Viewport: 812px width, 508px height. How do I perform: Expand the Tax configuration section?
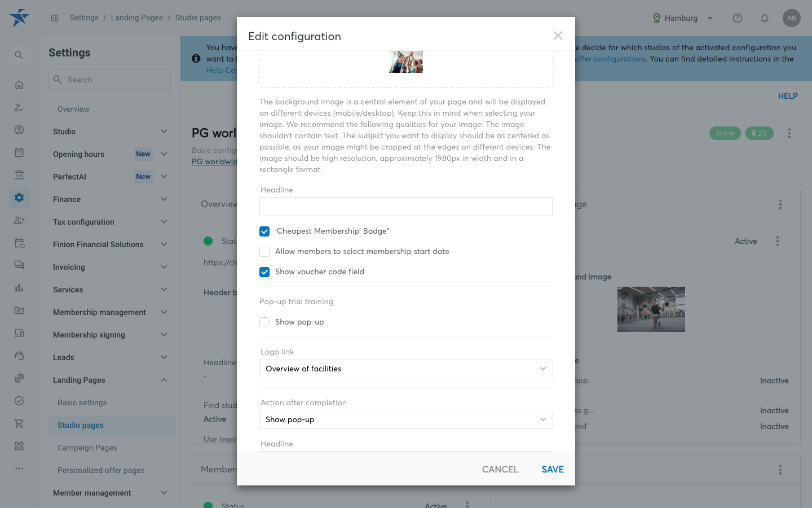[112, 222]
